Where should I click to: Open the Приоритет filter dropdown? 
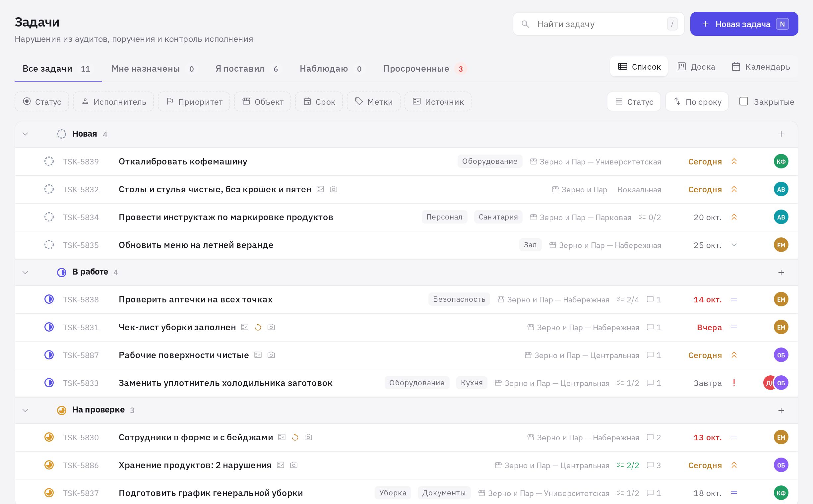pos(194,102)
